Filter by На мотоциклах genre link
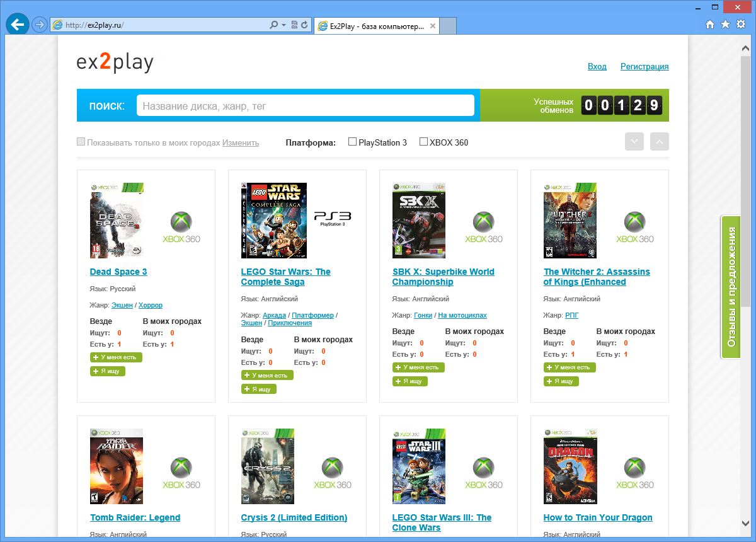 coord(462,315)
